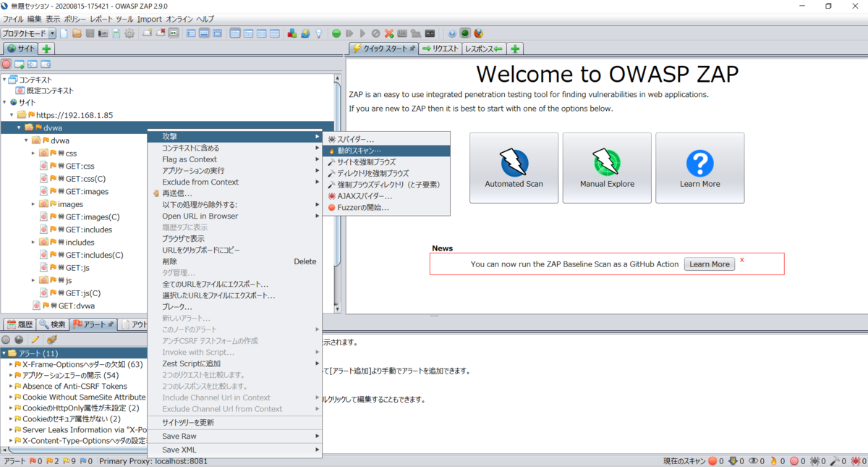The image size is (868, 467).
Task: Click the broom clear alerts icon
Action: [51, 339]
